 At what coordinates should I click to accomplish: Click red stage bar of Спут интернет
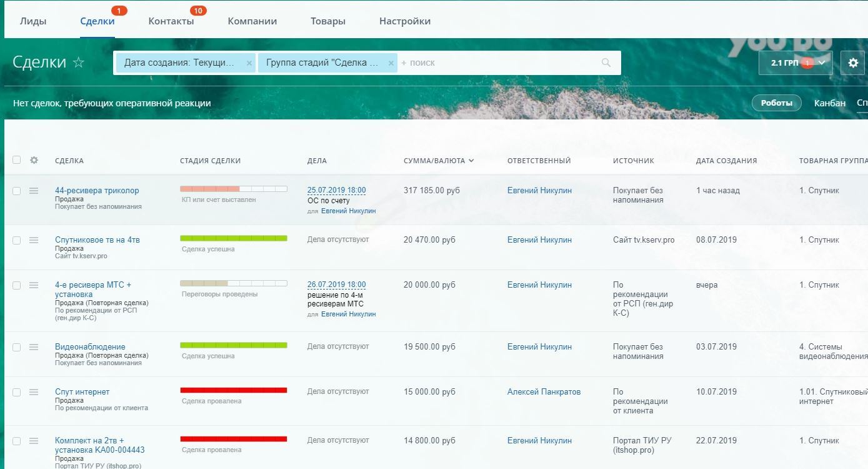(234, 390)
